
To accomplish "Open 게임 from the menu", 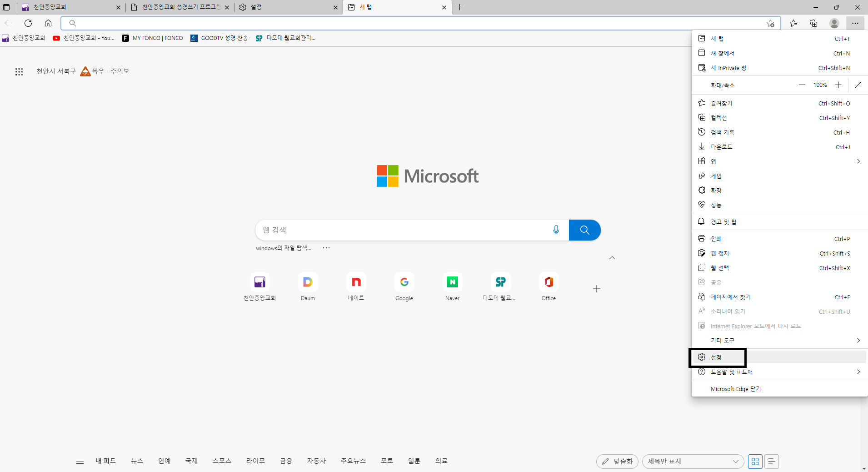I will pyautogui.click(x=779, y=176).
